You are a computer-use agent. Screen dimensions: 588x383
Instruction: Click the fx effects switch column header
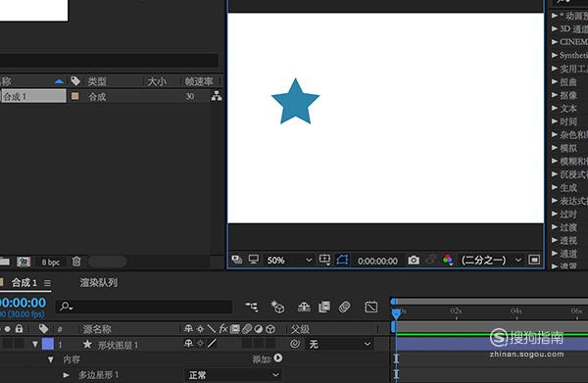pos(223,329)
